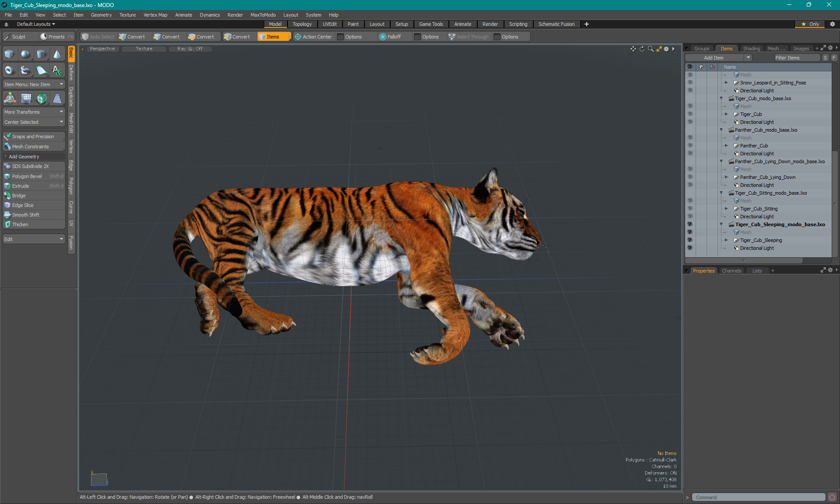840x504 pixels.
Task: Select the Cone primitive tool
Action: tap(57, 54)
